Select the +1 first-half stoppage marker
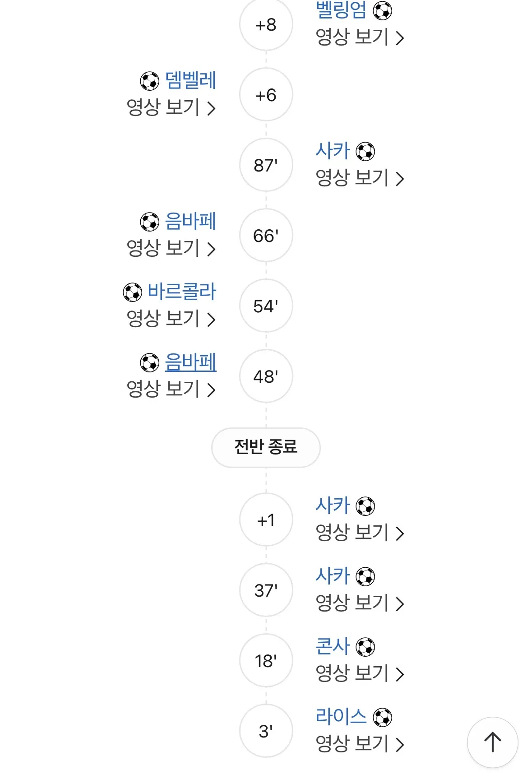This screenshot has width=532, height=779. pos(266,520)
